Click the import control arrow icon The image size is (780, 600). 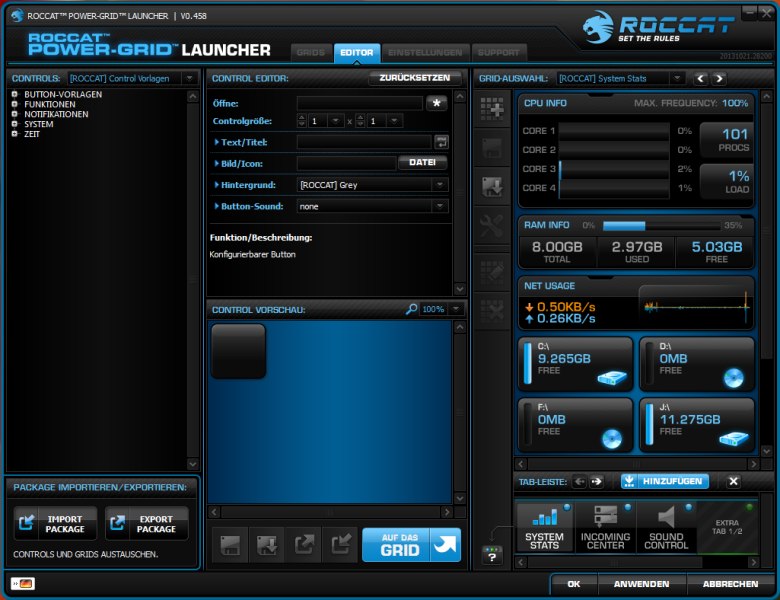click(x=341, y=545)
